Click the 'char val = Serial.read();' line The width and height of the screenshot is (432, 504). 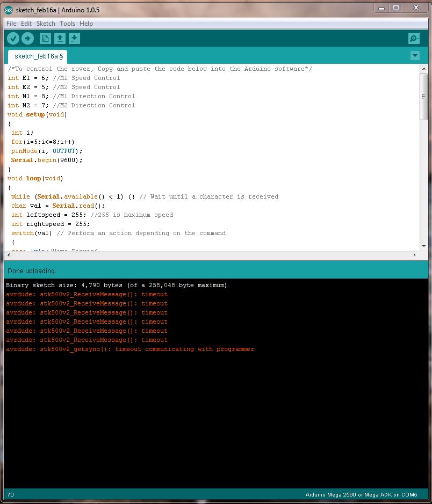[x=58, y=206]
